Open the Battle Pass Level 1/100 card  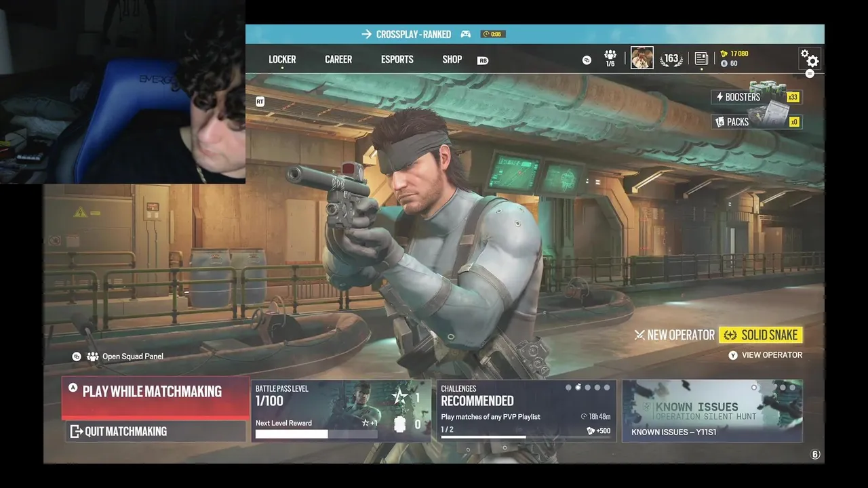click(340, 411)
